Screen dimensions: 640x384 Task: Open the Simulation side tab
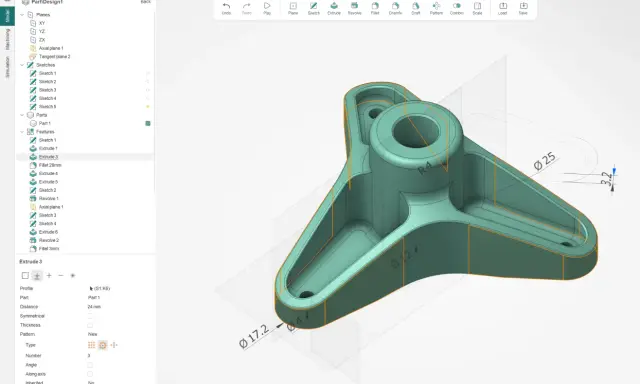coord(7,67)
